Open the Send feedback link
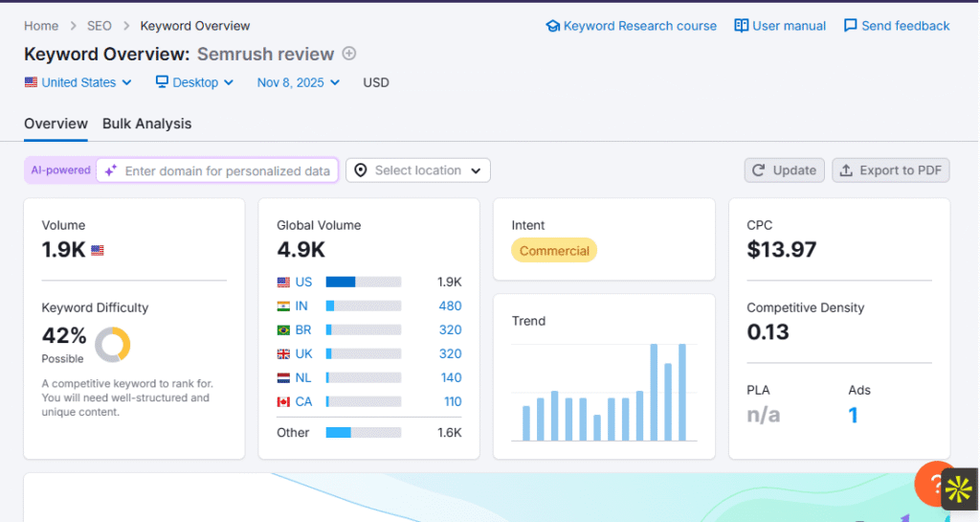The image size is (980, 522). [897, 26]
